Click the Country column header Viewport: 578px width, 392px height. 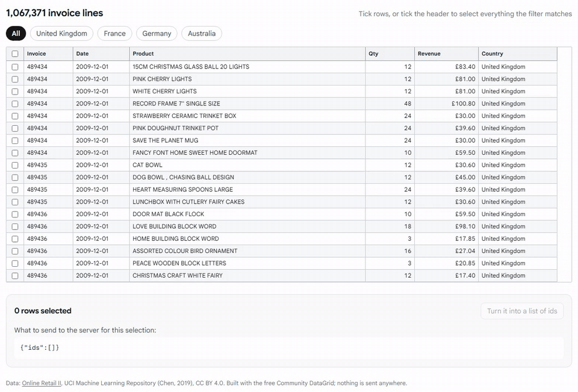click(x=518, y=54)
